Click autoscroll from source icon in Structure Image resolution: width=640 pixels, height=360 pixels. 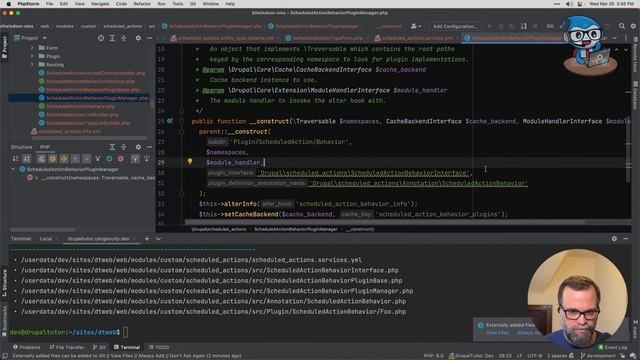[146, 158]
